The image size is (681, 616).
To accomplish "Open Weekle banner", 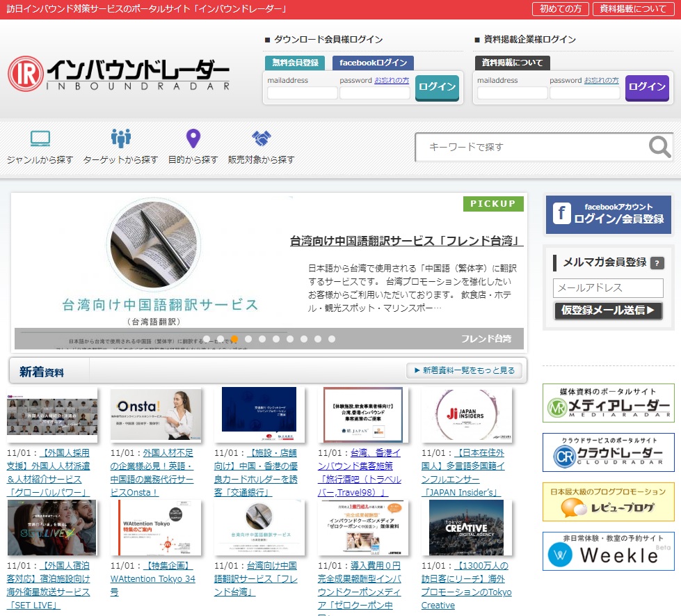I will (608, 551).
